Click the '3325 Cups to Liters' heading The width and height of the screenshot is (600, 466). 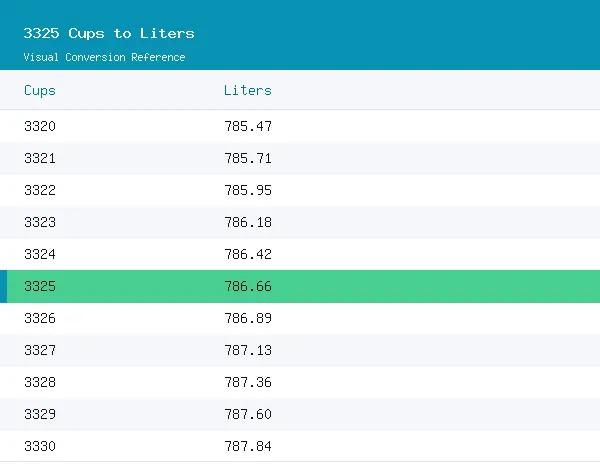109,34
